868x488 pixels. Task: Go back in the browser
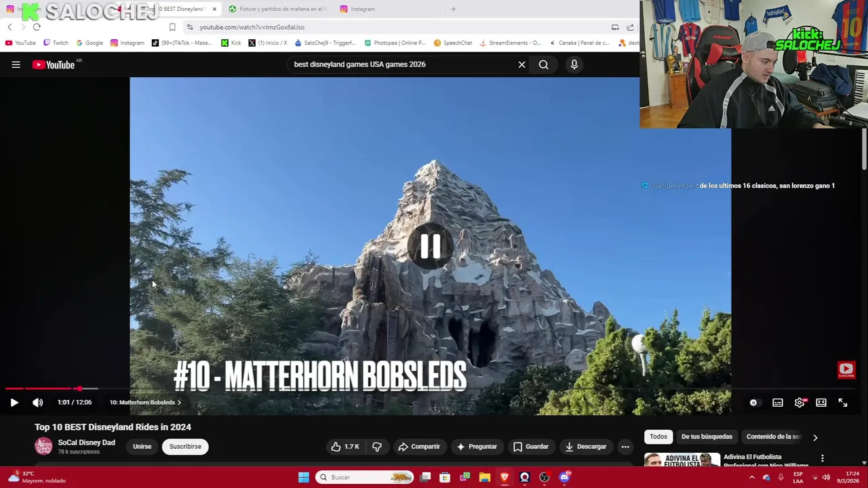click(x=9, y=27)
